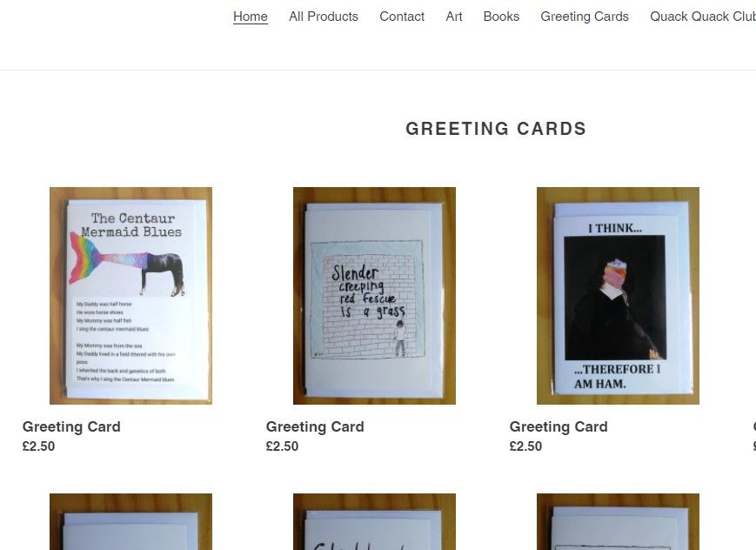The image size is (756, 550).
Task: Open the second-row right card thumbnail
Action: point(618,521)
